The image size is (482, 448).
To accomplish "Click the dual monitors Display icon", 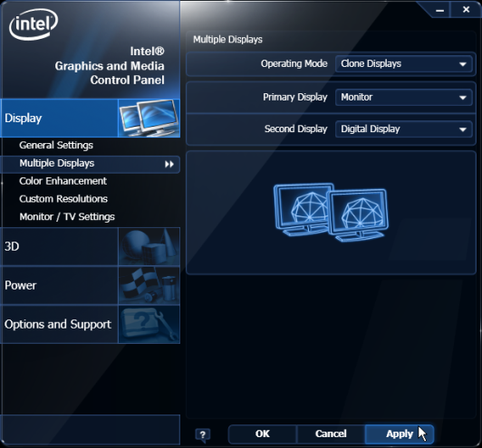I will (149, 118).
